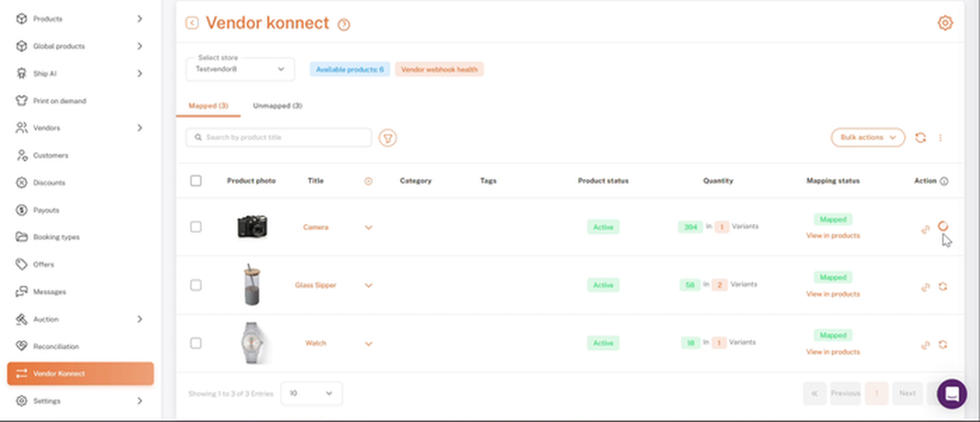Image resolution: width=980 pixels, height=422 pixels.
Task: Expand the Camera row chevron
Action: [368, 227]
